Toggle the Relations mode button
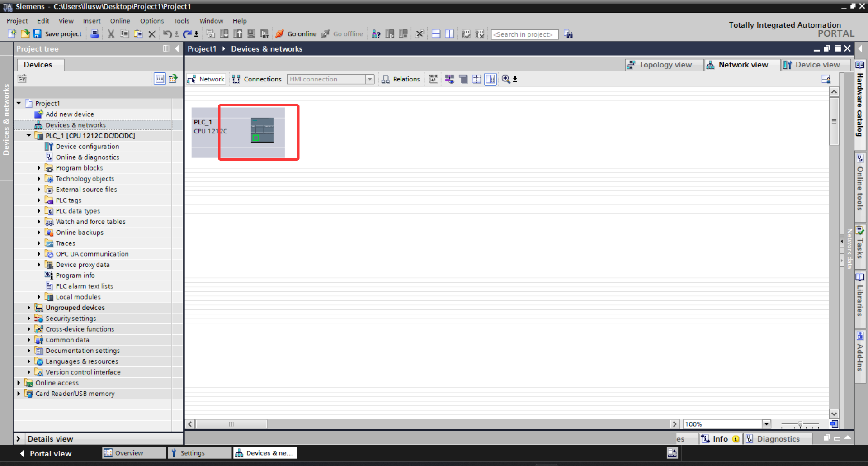The height and width of the screenshot is (466, 868). click(401, 79)
